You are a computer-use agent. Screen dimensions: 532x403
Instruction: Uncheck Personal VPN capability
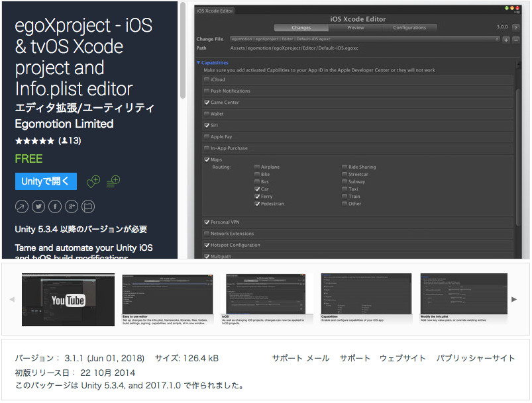pos(207,222)
